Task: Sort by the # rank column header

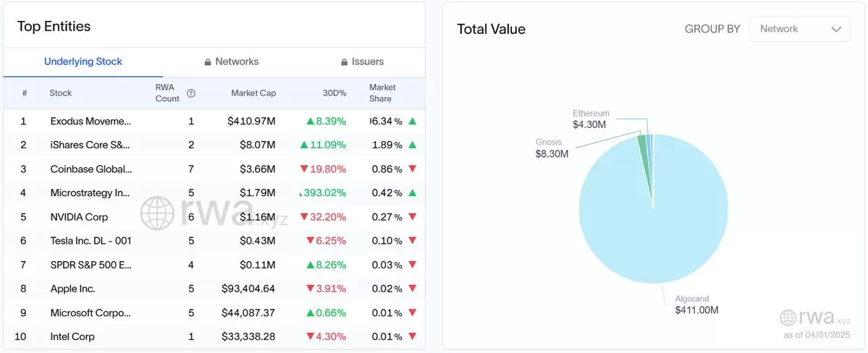Action: 25,93
